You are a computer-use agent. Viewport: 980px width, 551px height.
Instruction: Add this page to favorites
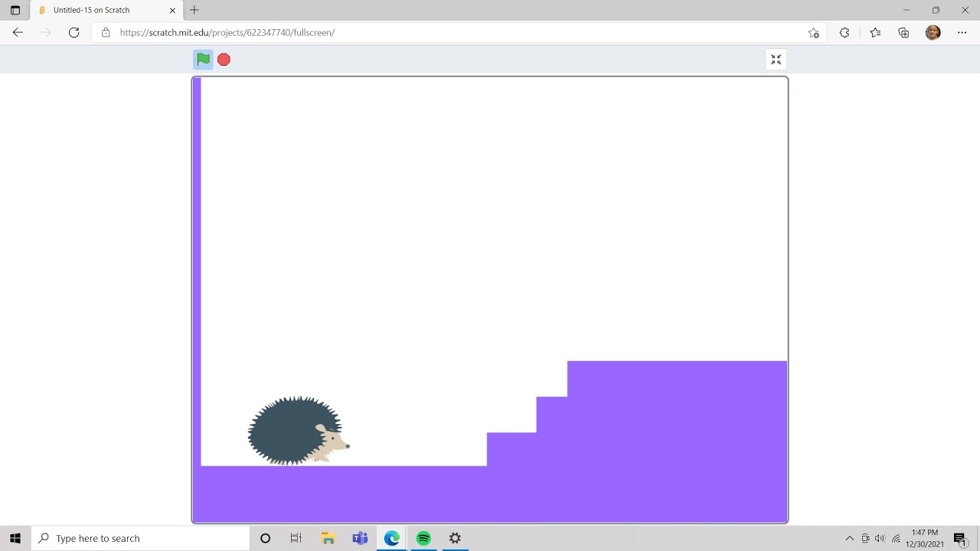click(813, 33)
